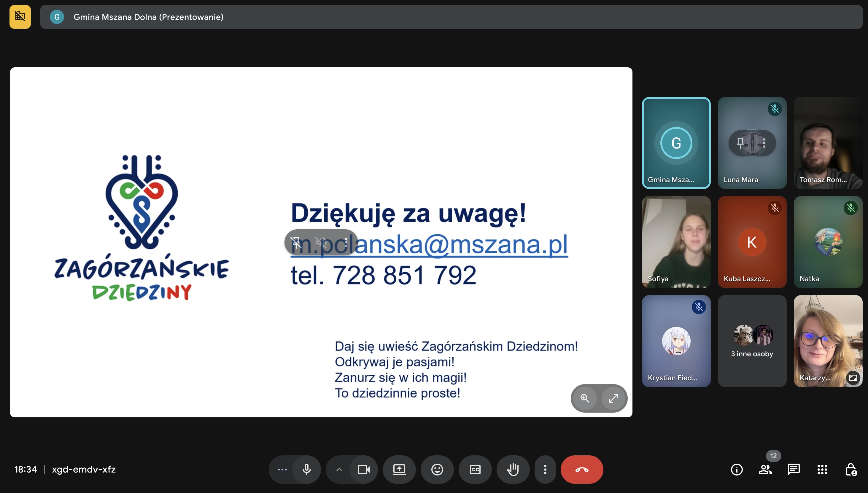Open meeting details info panel

[x=737, y=469]
